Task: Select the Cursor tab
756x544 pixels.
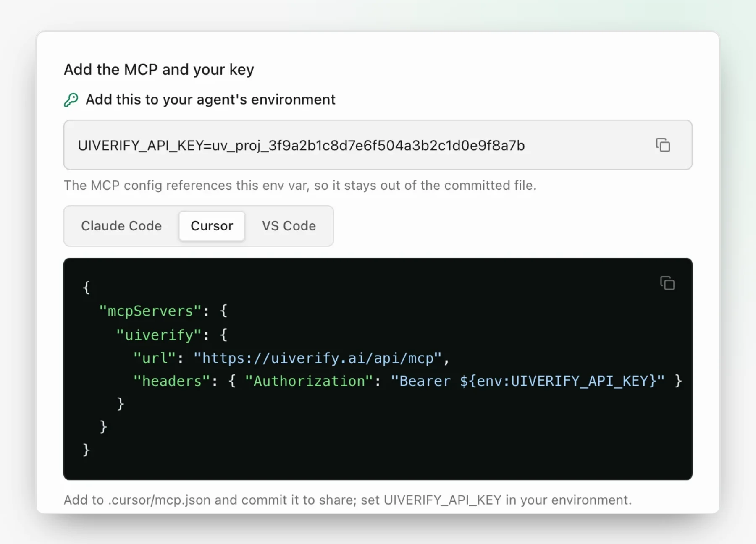Action: (212, 226)
